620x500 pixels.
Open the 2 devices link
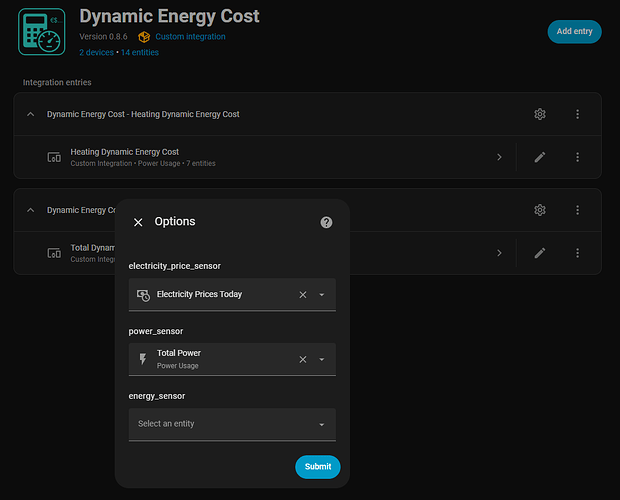(x=97, y=51)
